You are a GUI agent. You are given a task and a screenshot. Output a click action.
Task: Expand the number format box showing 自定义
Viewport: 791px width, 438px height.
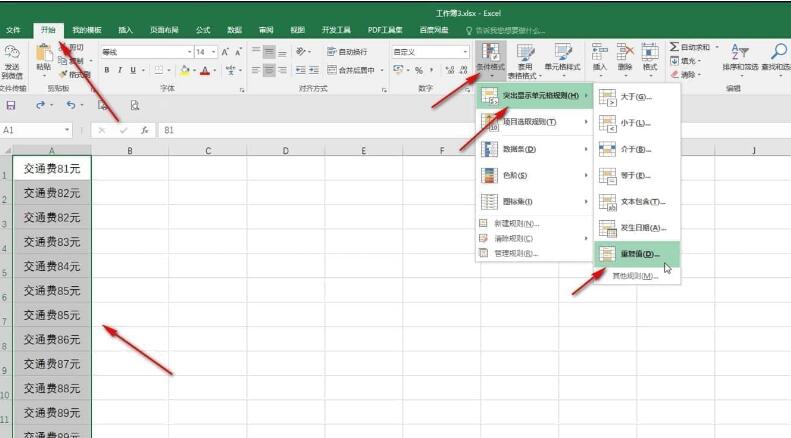tap(465, 51)
